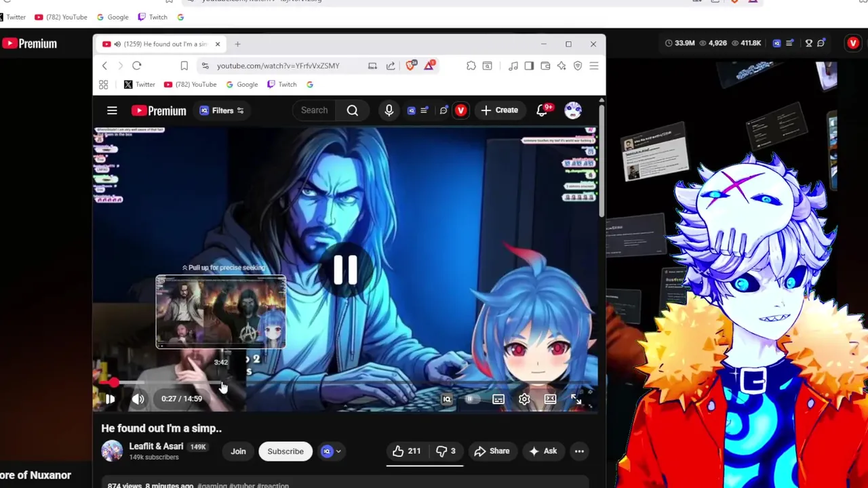This screenshot has width=868, height=488.
Task: Open vidIQ list menu in front window's YouTube header
Action: point(425,110)
